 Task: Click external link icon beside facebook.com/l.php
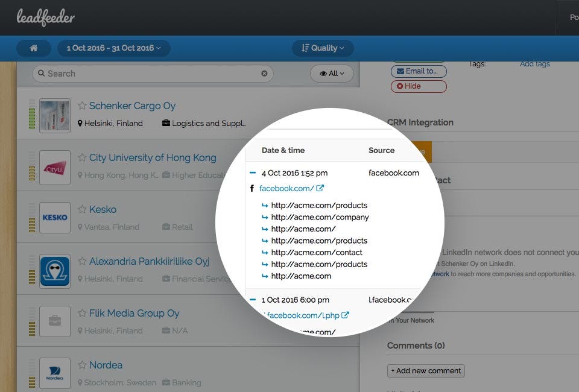click(x=345, y=315)
